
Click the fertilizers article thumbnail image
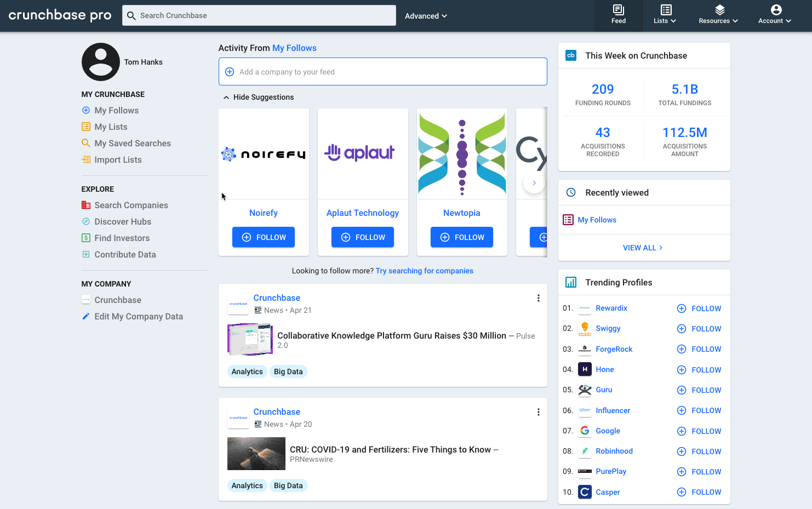[256, 454]
